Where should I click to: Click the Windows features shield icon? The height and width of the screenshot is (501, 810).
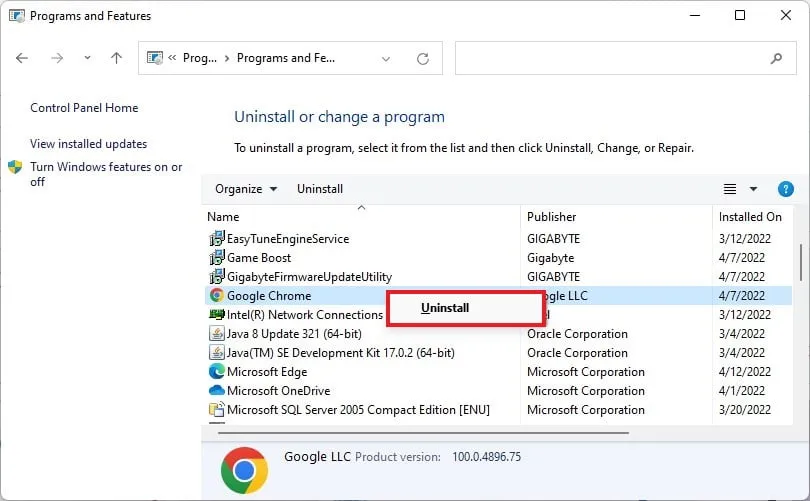(15, 167)
